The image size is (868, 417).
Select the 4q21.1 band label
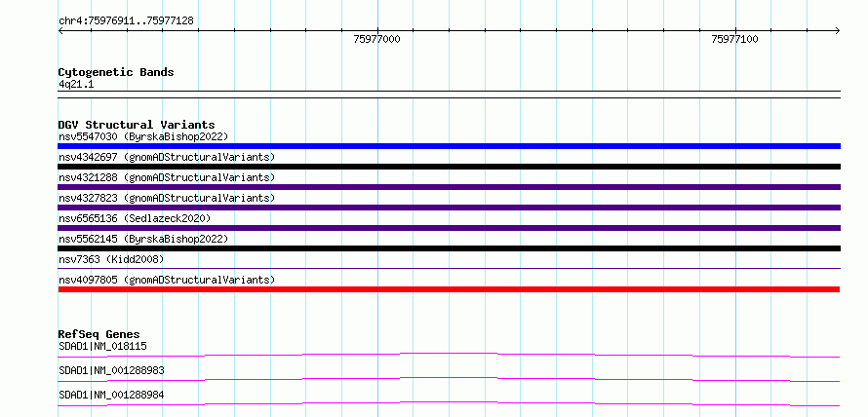pyautogui.click(x=75, y=84)
